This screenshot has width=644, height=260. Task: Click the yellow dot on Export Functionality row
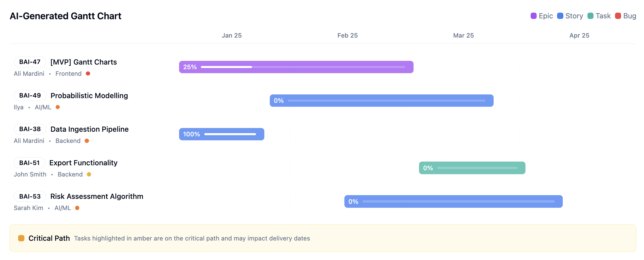click(89, 174)
